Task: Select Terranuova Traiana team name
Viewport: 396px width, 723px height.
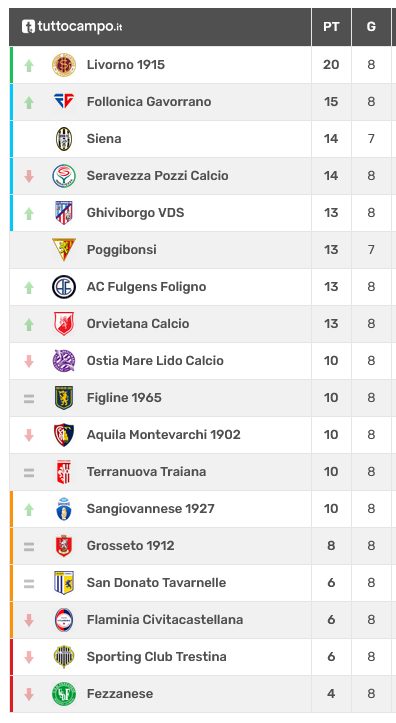Action: (146, 472)
